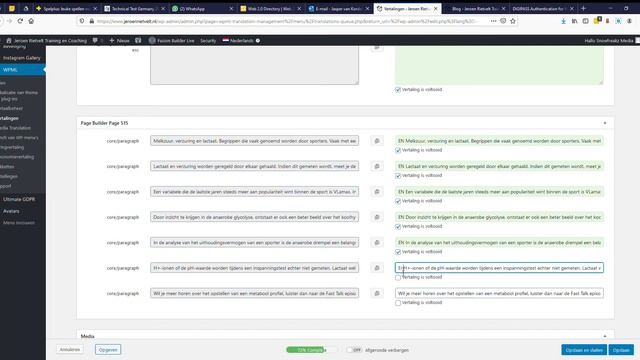Go to the browser home page icon

click(x=31, y=21)
